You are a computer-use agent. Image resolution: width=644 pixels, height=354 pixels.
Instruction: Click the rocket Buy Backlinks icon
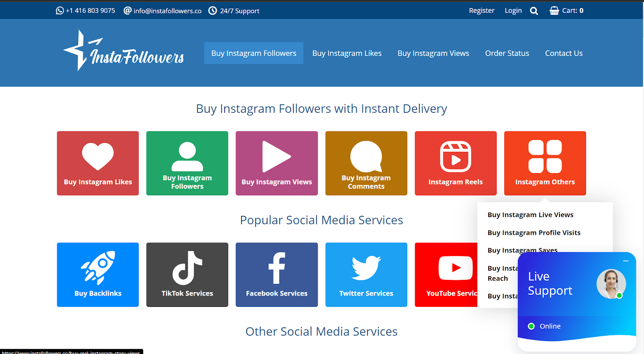[x=98, y=268]
